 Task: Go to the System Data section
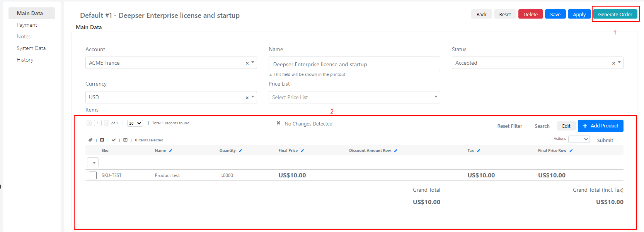31,48
